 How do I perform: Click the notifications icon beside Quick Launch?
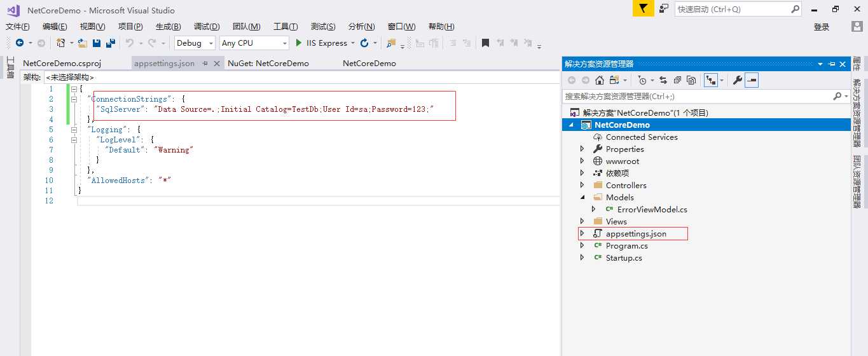(x=664, y=8)
